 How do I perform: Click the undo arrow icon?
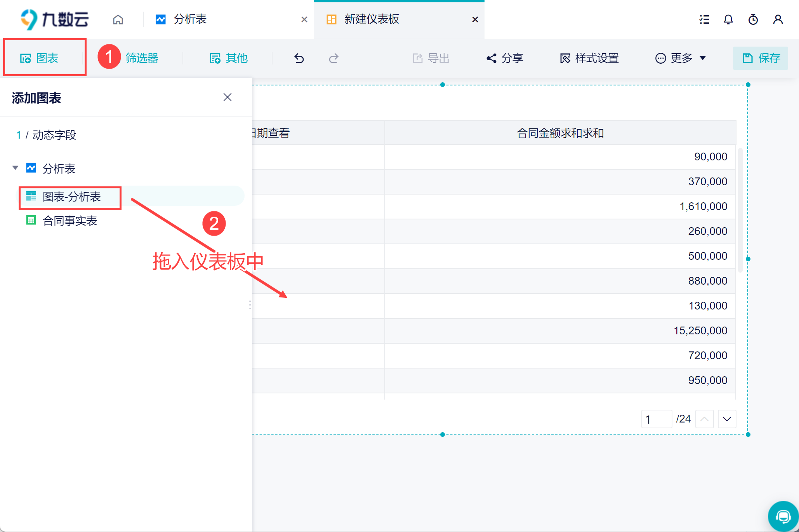coord(299,58)
